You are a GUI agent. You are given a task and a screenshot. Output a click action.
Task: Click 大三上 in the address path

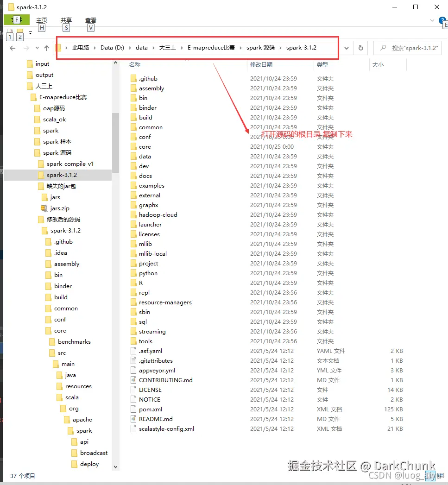point(167,48)
